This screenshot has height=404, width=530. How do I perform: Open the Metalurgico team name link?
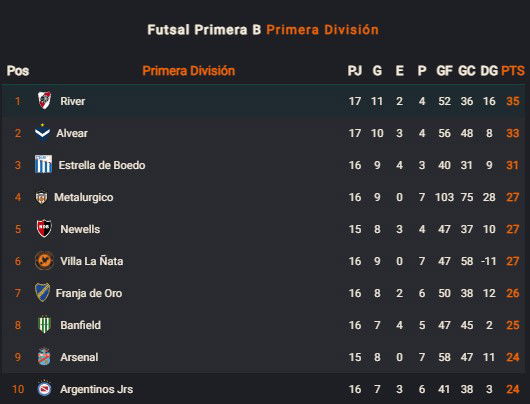(83, 197)
